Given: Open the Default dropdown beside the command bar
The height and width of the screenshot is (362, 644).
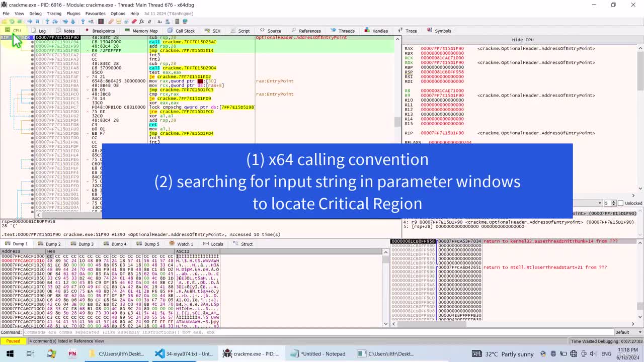Looking at the screenshot, I should point(626,332).
